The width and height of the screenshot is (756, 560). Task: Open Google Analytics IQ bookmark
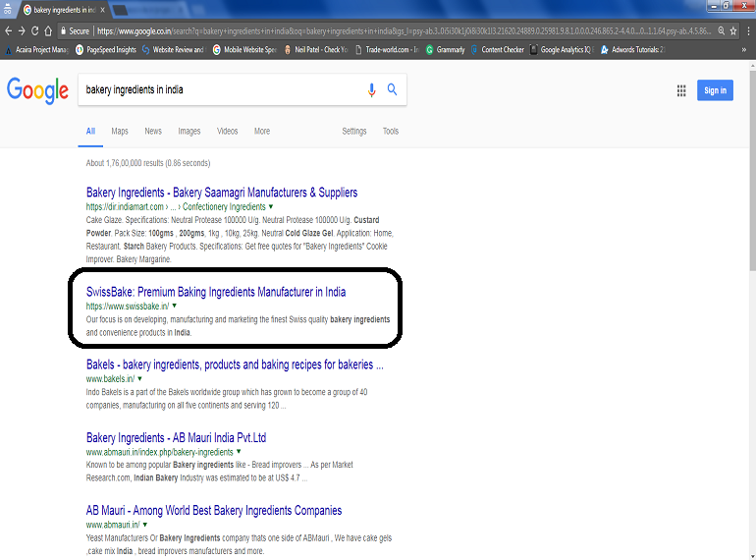[x=563, y=50]
